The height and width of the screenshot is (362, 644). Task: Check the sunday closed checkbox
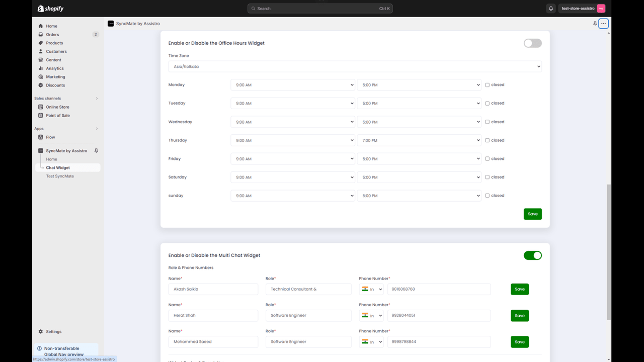(x=487, y=196)
